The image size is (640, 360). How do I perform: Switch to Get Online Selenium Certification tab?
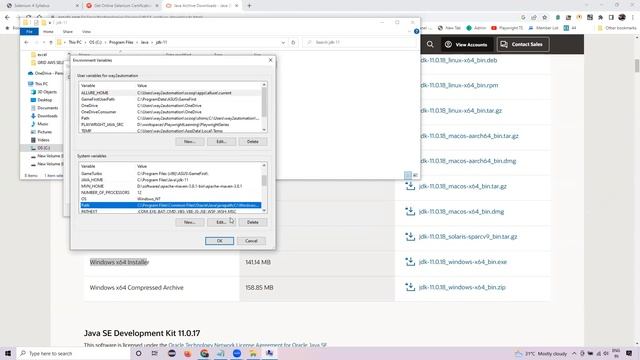(x=122, y=6)
